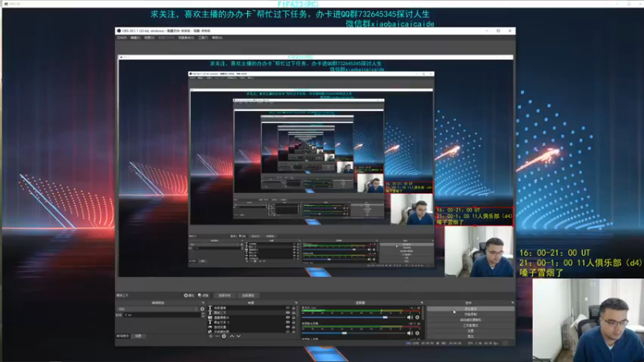This screenshot has width=644, height=362.
Task: Click the mixer panel vertical scrollbar
Action: click(x=423, y=314)
